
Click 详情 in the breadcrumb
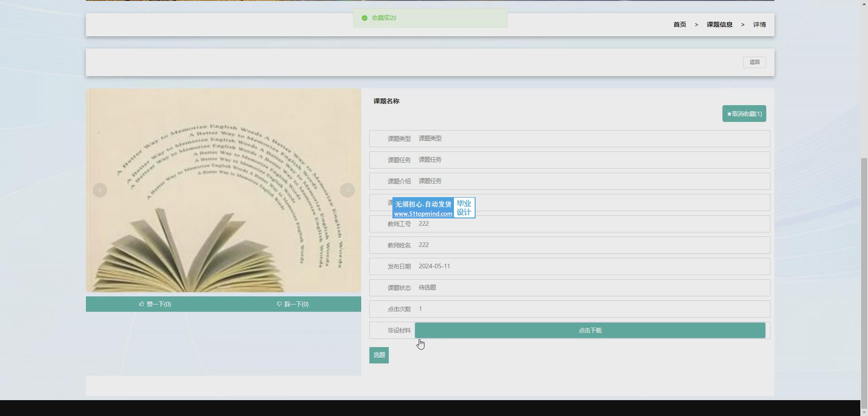click(759, 24)
